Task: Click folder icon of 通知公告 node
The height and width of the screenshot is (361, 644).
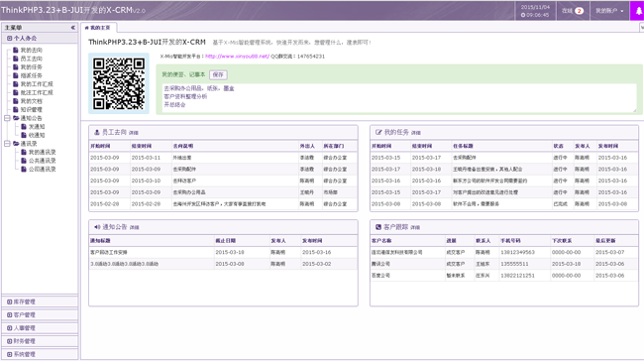Action: point(16,118)
